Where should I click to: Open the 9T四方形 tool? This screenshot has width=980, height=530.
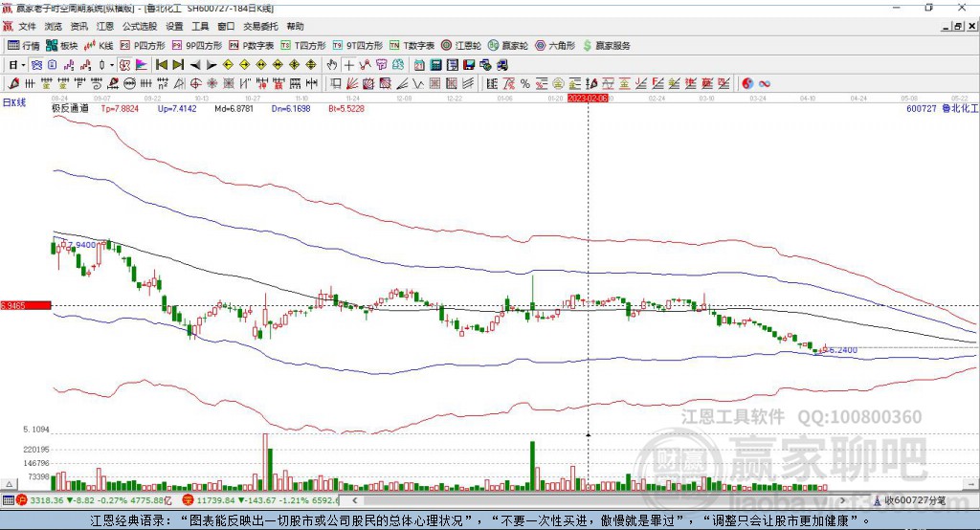pos(358,46)
